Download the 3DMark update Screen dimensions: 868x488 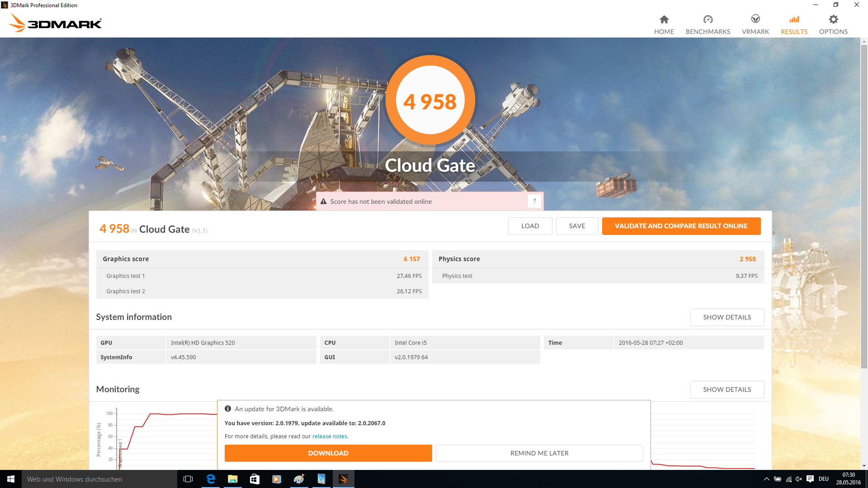click(x=328, y=453)
